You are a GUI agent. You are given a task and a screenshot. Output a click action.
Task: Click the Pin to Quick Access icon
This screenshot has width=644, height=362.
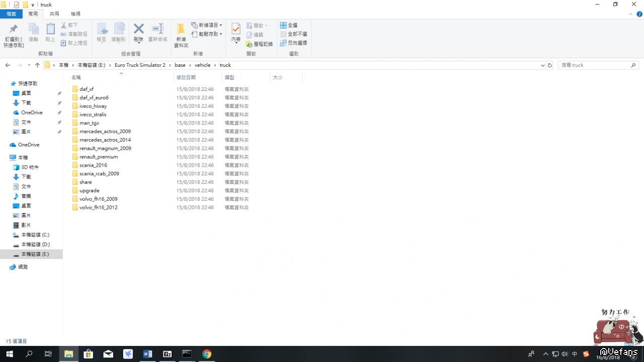pos(14,30)
